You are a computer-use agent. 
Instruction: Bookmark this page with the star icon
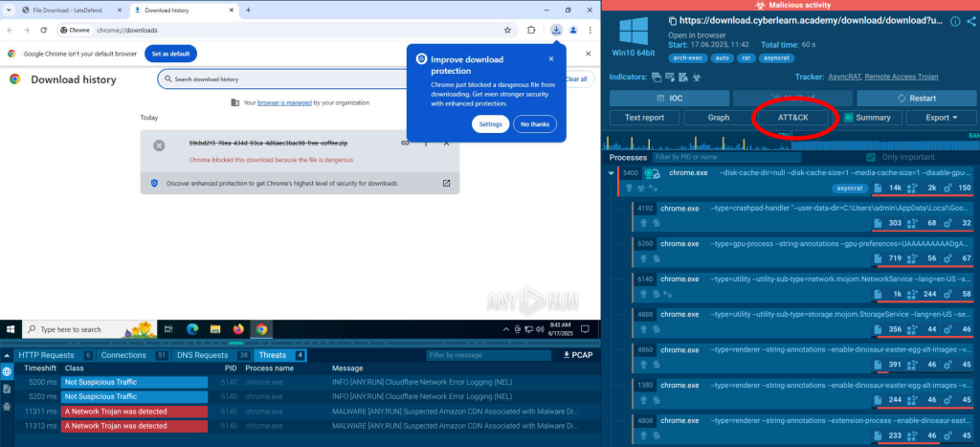(507, 30)
